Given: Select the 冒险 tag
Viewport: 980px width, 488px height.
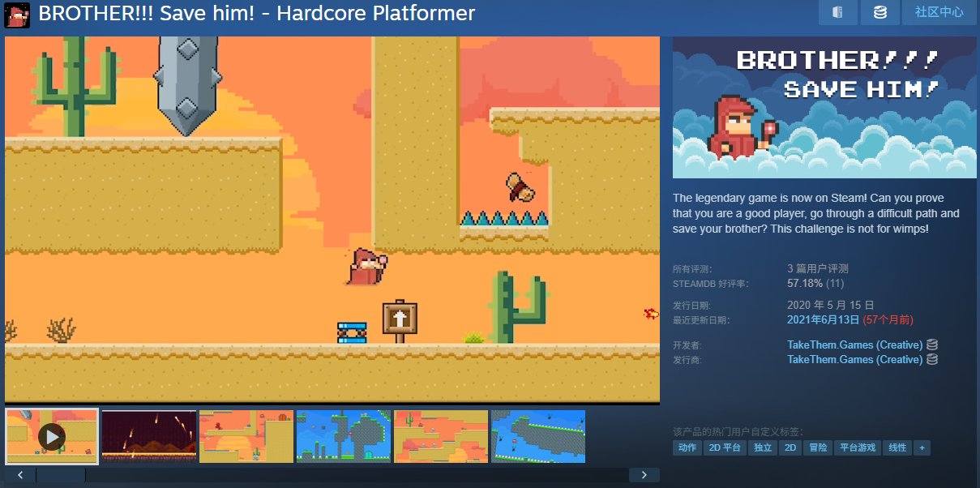Looking at the screenshot, I should pos(816,447).
